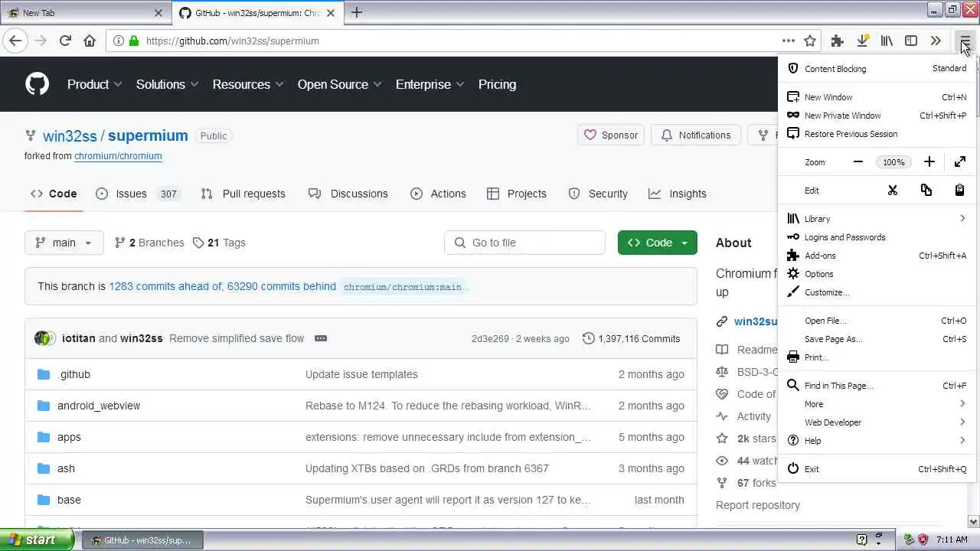The height and width of the screenshot is (551, 980).
Task: Open the Downloads toolbar arrow icon
Action: pos(862,41)
